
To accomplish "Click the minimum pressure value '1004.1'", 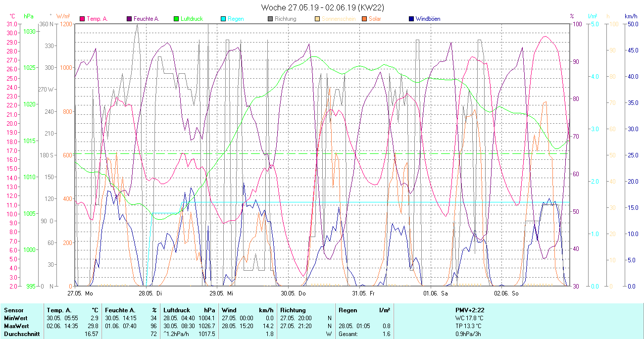I will (206, 318).
